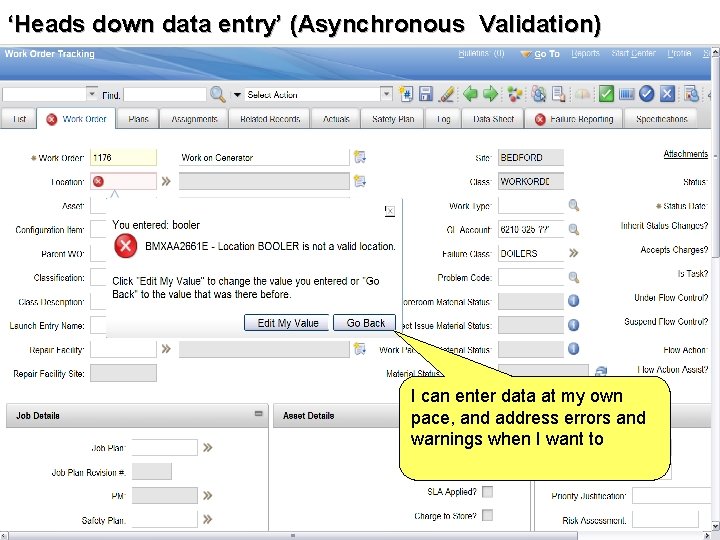The height and width of the screenshot is (540, 720).
Task: Go to next record with green right arrow
Action: tap(491, 94)
